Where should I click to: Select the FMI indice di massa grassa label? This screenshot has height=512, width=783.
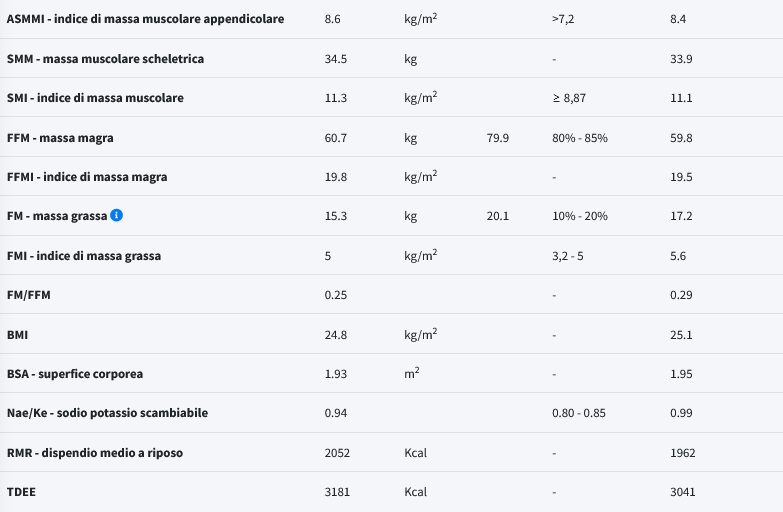click(84, 256)
